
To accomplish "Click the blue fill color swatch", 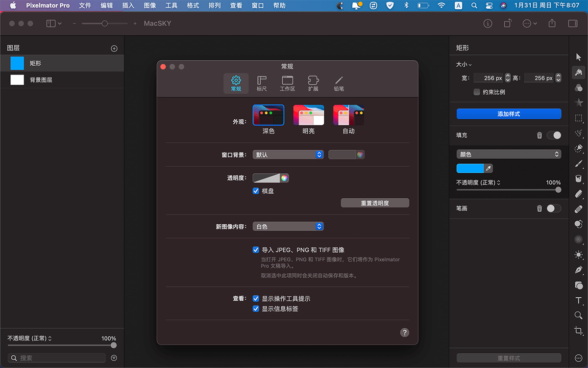I will pyautogui.click(x=470, y=168).
